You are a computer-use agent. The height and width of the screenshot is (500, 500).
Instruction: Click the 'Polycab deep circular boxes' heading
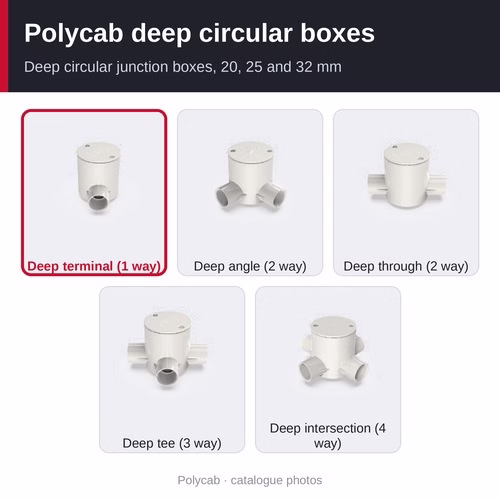199,33
